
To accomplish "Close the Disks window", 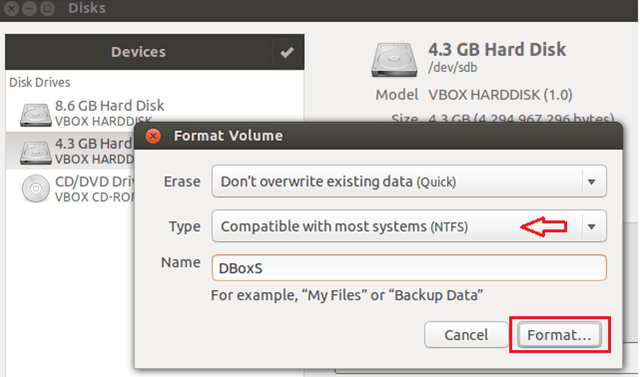I will pos(11,8).
